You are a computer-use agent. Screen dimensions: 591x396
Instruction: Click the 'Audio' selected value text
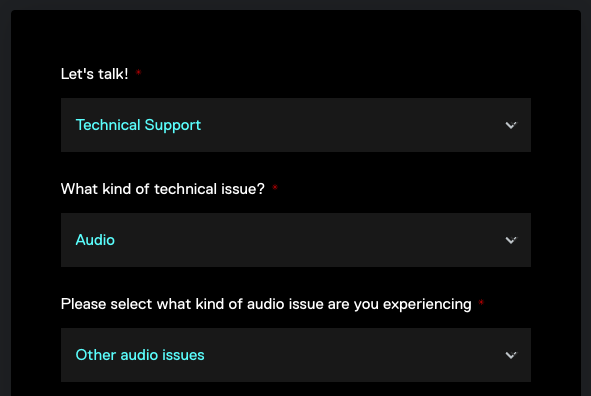[95, 240]
